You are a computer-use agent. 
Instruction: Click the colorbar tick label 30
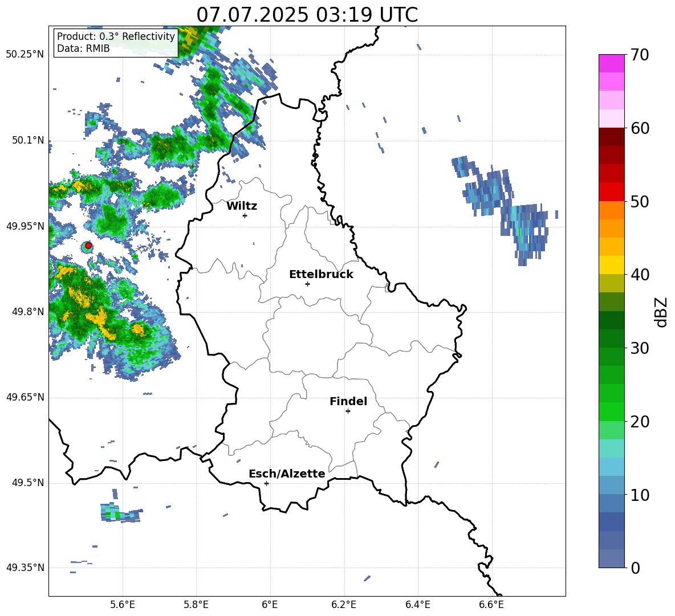tap(640, 348)
